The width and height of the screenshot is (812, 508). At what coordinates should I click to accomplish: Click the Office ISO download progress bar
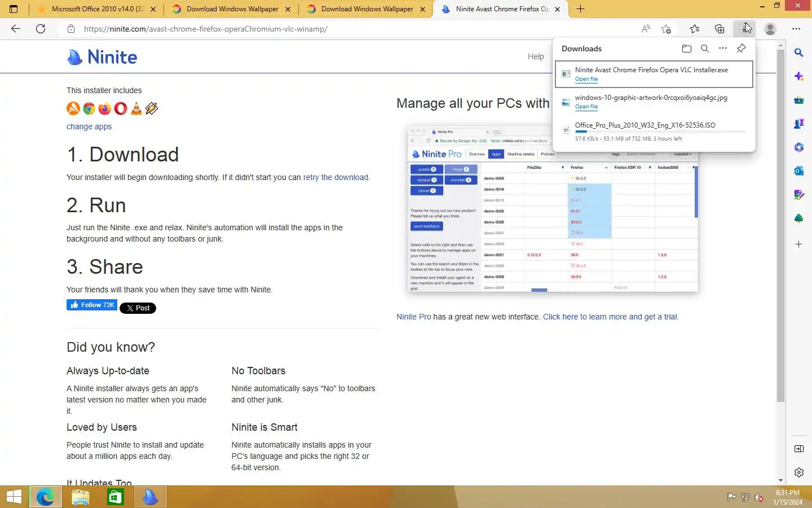[661, 132]
